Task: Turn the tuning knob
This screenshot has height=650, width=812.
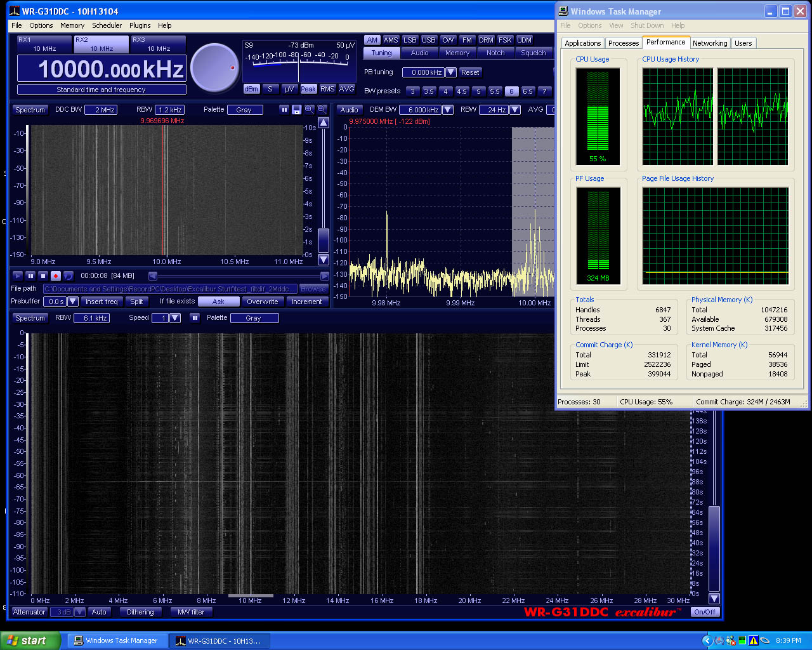Action: click(x=214, y=67)
